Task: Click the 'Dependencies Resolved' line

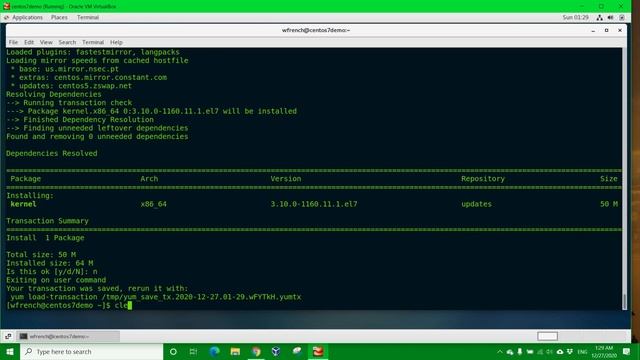Action: 52,153
